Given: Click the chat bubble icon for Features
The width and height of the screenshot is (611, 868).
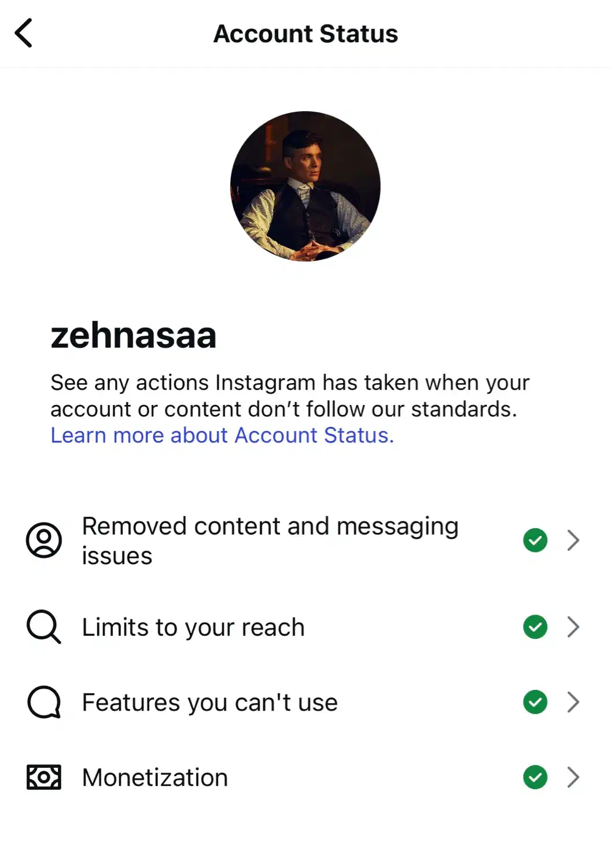Looking at the screenshot, I should [44, 702].
